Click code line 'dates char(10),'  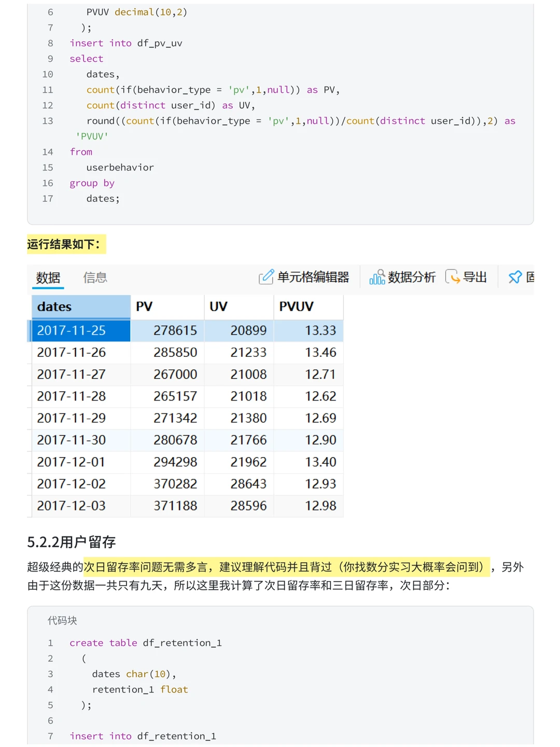[x=134, y=674]
